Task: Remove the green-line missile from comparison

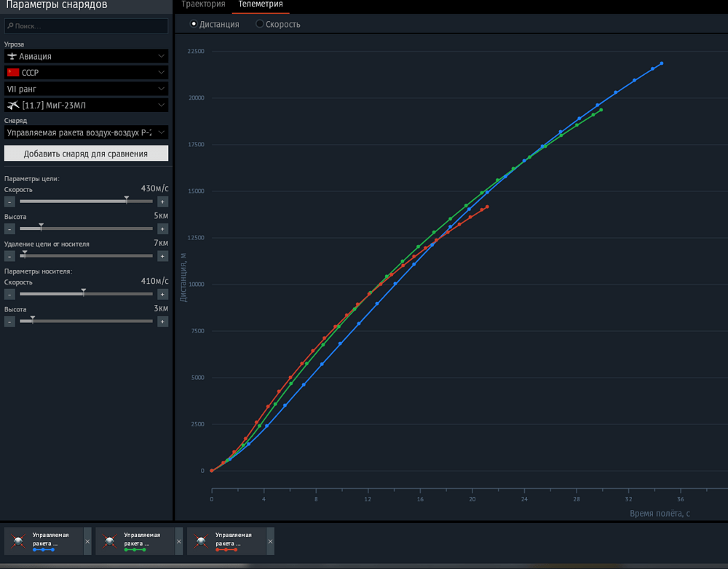Action: 179,541
